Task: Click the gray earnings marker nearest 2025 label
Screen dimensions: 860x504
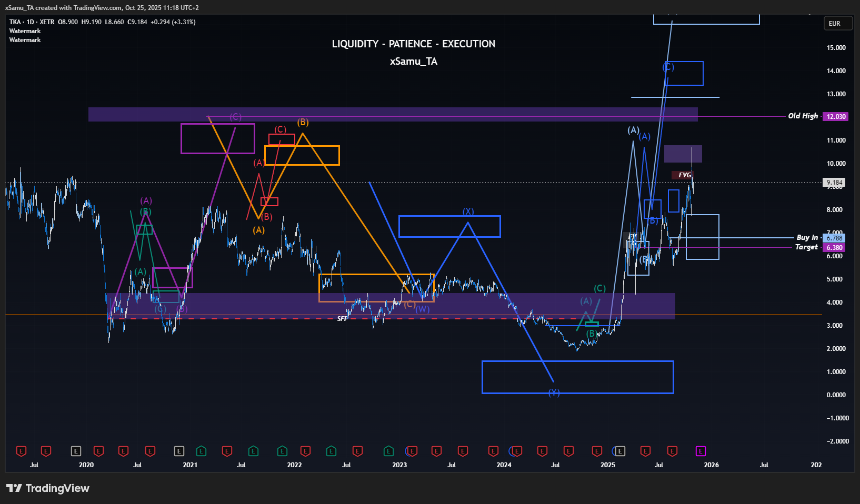Action: click(620, 451)
